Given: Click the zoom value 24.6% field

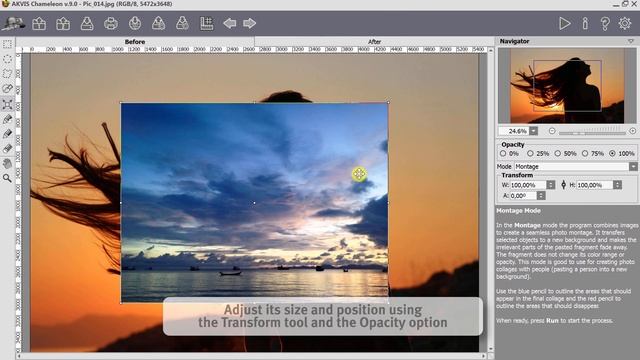Looking at the screenshot, I should (x=514, y=131).
